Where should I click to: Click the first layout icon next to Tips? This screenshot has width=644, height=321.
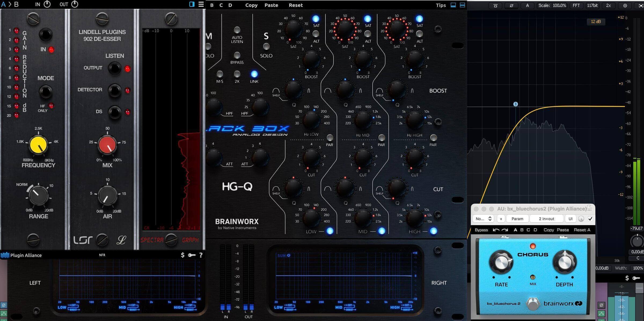(x=453, y=5)
